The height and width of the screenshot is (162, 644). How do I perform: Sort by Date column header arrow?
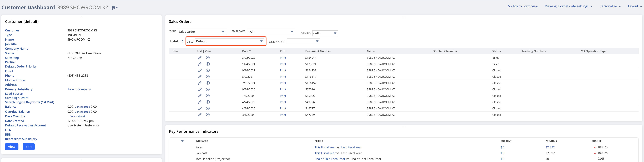[250, 51]
